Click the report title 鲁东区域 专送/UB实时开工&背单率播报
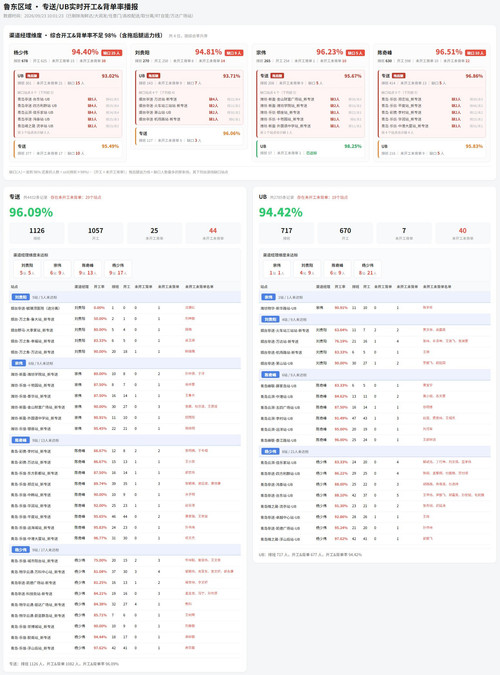500x675 pixels. [x=71, y=7]
